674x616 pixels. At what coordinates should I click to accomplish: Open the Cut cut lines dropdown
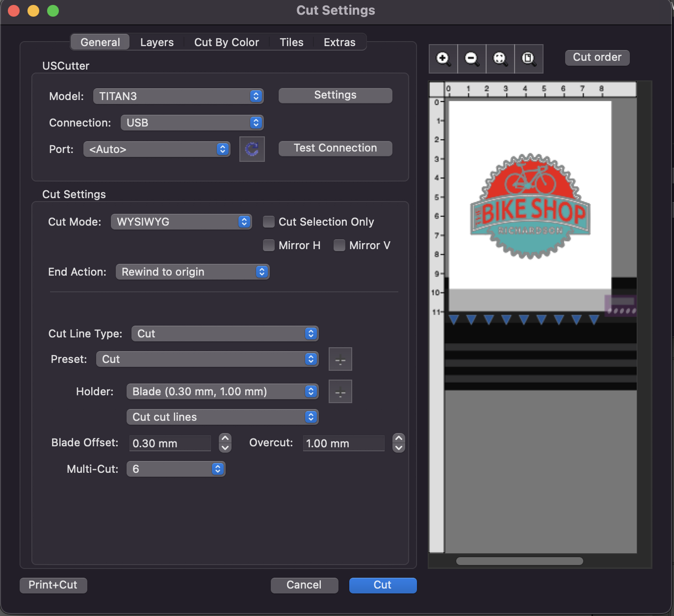(x=223, y=417)
